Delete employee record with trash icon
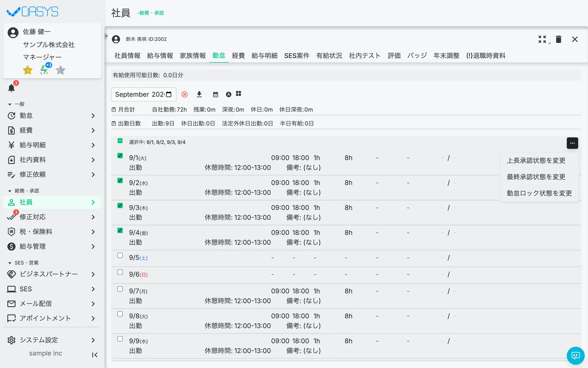 tap(559, 39)
